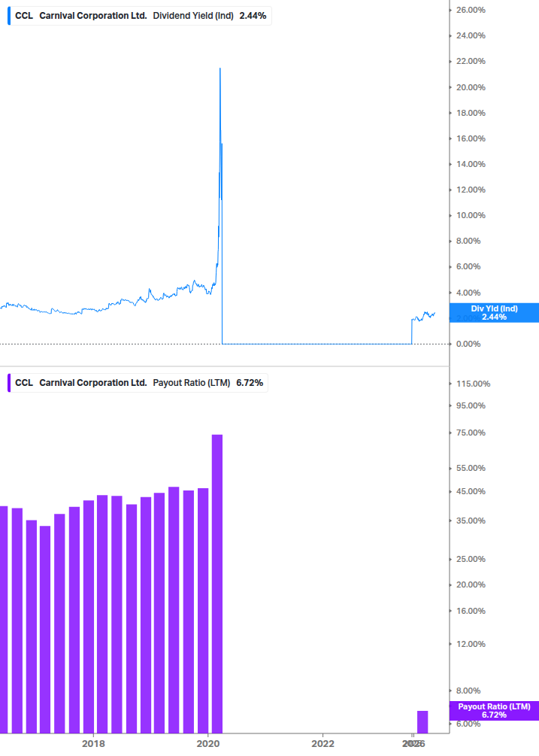Viewport: 539px width, 756px height.
Task: Click the 2022 label on the time axis
Action: click(x=322, y=743)
